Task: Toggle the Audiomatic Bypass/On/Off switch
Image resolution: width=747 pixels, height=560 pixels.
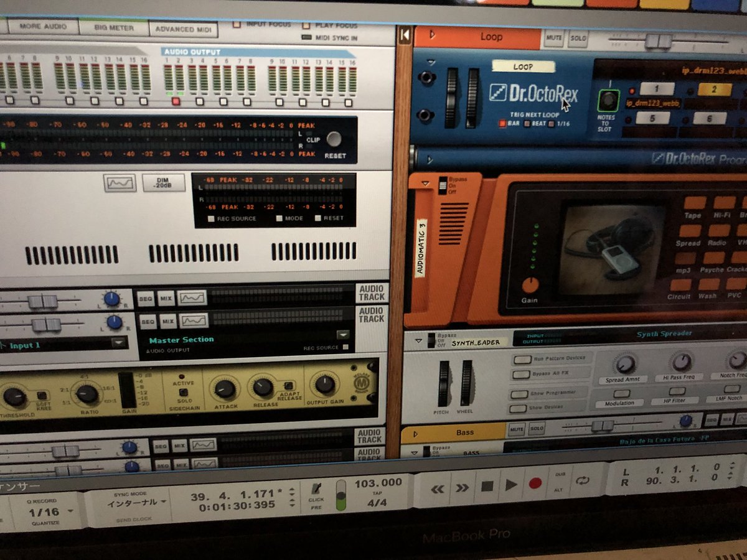Action: [x=443, y=185]
